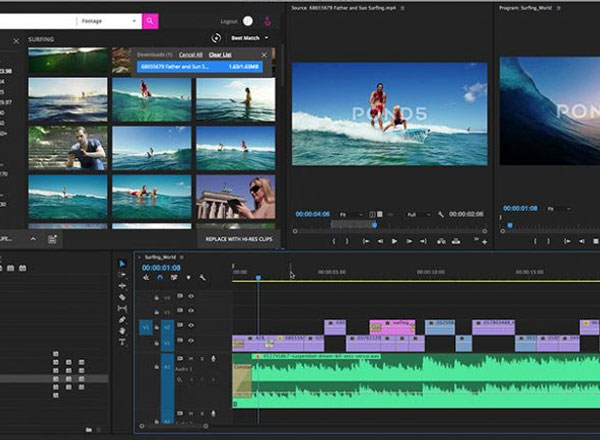Mark Out in the Source monitor
The image size is (600, 440).
point(347,241)
